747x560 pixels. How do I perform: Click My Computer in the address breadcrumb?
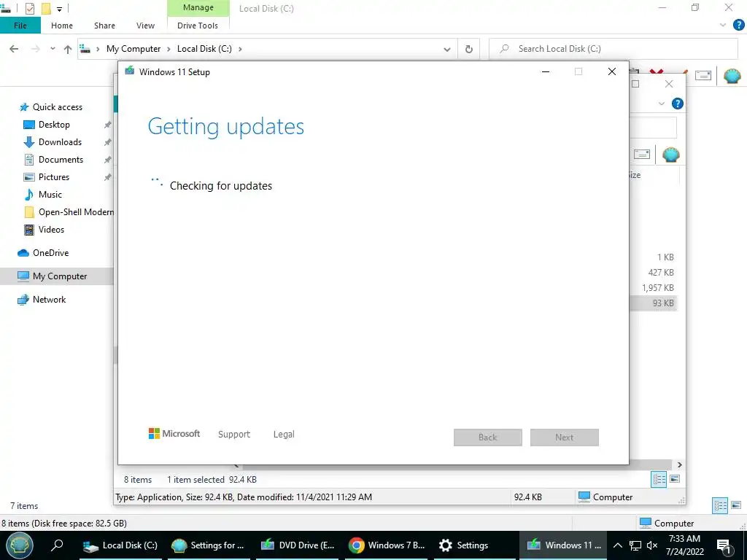133,49
